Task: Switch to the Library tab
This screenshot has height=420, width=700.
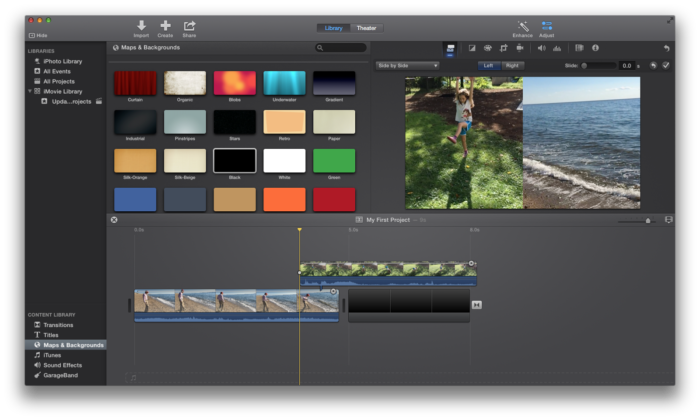Action: click(333, 28)
